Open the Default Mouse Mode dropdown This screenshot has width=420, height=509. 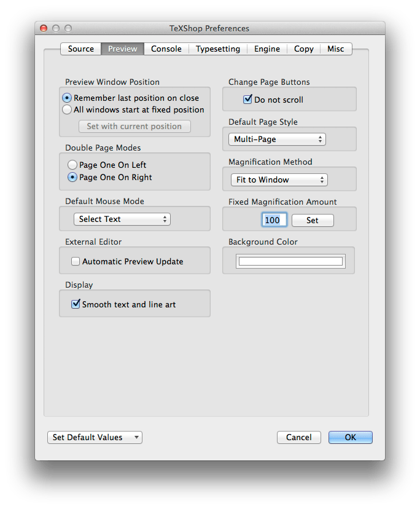point(122,219)
